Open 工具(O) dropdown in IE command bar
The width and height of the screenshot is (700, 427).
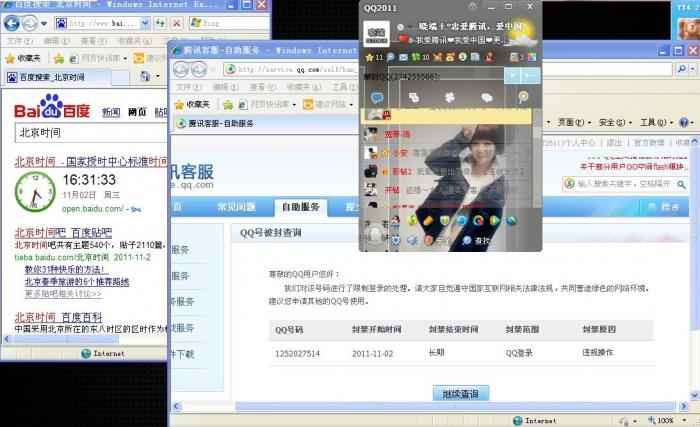[x=656, y=122]
